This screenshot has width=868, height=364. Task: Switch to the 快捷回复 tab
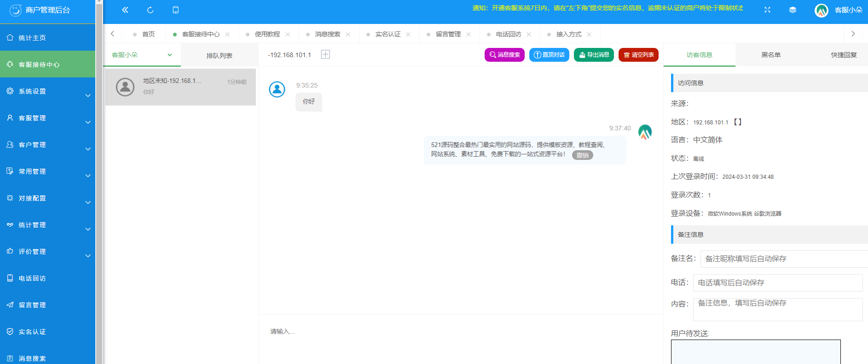(844, 55)
